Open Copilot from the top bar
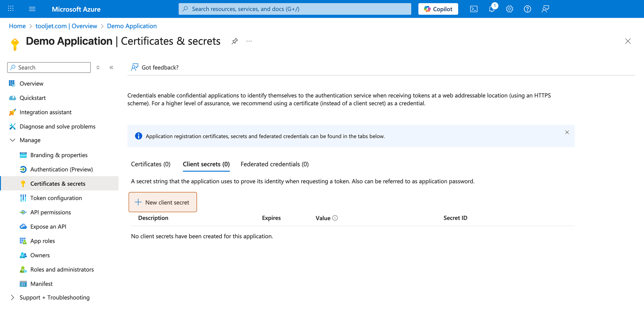This screenshot has width=644, height=311. [x=438, y=9]
